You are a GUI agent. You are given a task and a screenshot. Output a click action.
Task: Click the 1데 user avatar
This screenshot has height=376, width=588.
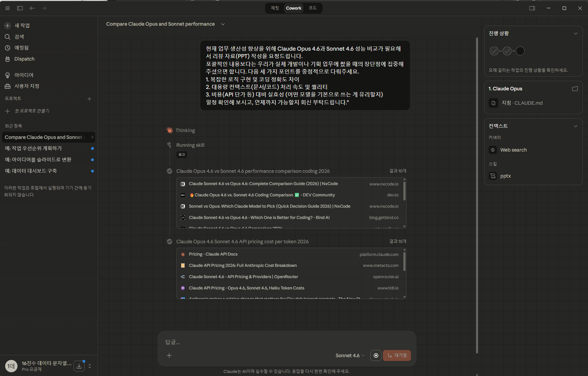(x=11, y=366)
